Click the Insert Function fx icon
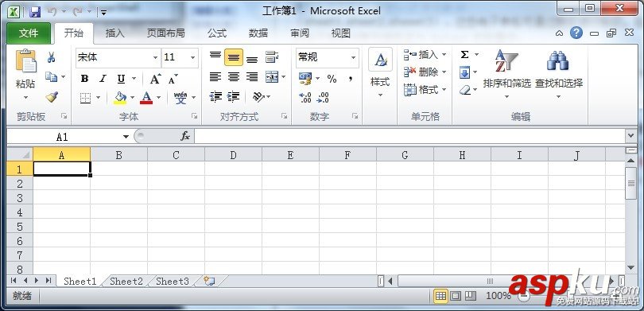The width and height of the screenshot is (644, 311). click(x=185, y=136)
